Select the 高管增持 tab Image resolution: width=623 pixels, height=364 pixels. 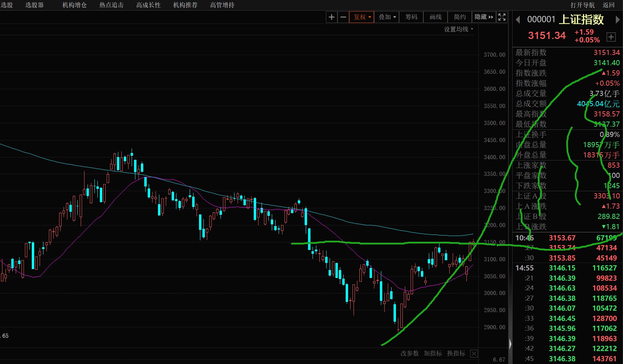click(222, 5)
